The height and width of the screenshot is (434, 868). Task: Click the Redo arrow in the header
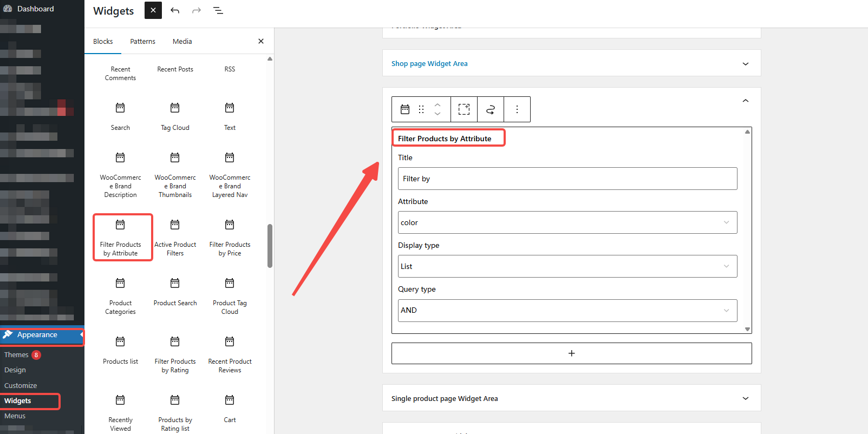point(197,10)
